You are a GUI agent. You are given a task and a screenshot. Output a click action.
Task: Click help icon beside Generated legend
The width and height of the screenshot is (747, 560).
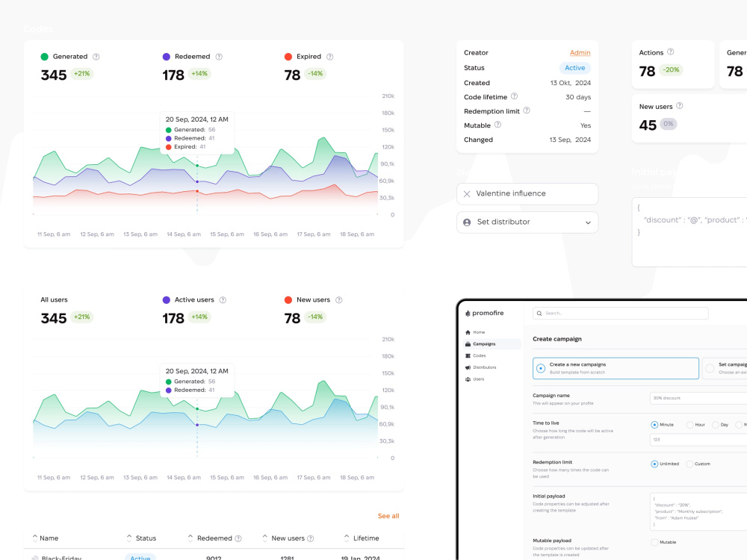click(96, 57)
